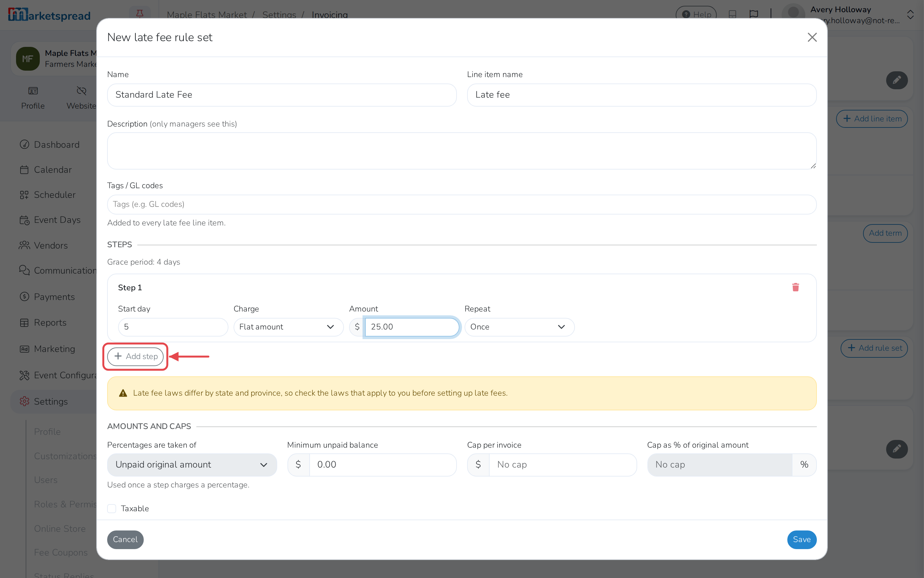Click the Vendors sidebar icon
Viewport: 924px width, 578px height.
coord(24,245)
